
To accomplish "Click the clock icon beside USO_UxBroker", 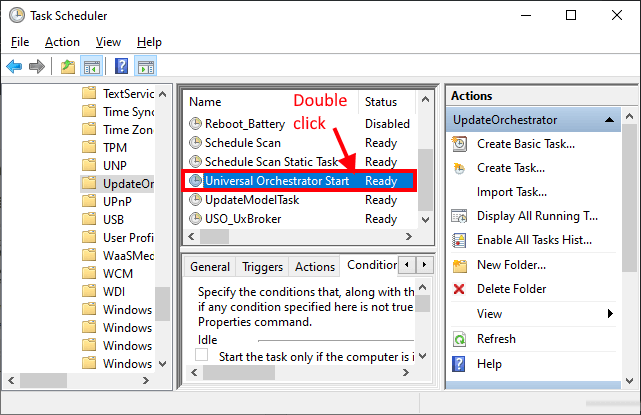I will (195, 219).
